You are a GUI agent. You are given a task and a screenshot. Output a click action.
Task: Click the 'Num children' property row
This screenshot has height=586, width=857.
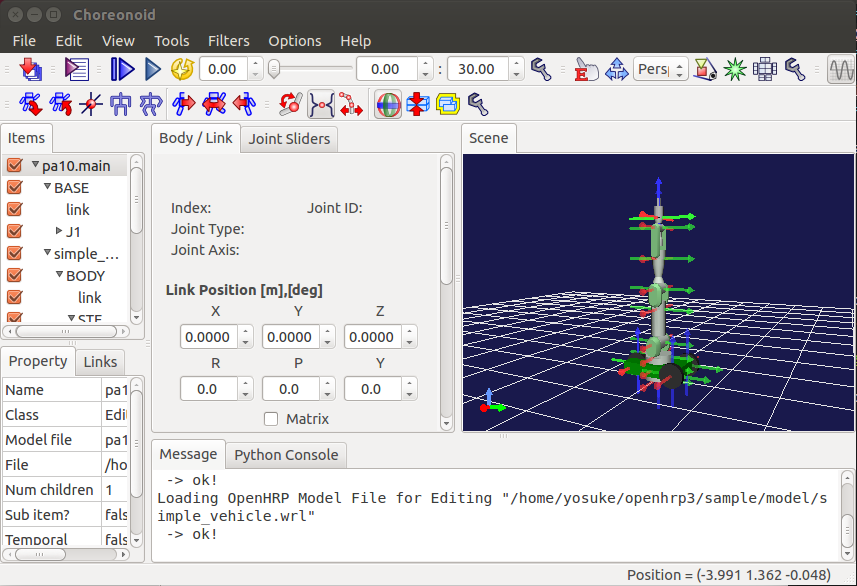[x=66, y=490]
